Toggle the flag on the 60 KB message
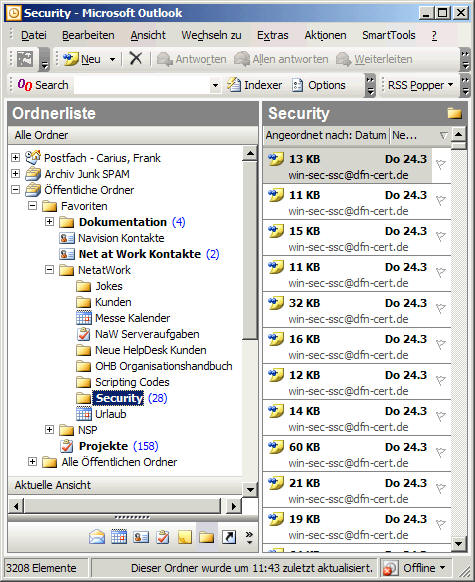 (x=440, y=452)
